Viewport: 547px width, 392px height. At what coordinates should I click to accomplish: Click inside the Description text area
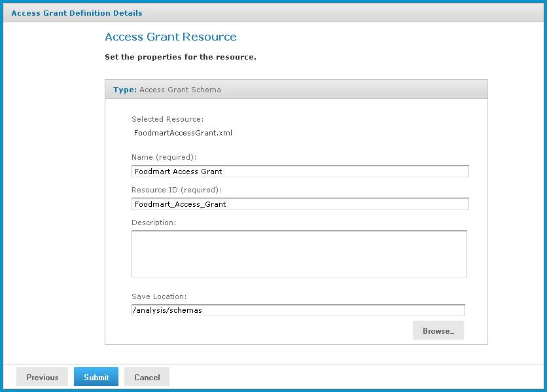click(x=299, y=254)
